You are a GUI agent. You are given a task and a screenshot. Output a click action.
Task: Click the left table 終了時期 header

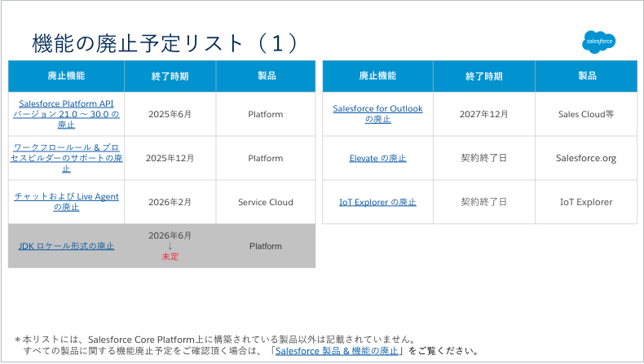tap(170, 77)
